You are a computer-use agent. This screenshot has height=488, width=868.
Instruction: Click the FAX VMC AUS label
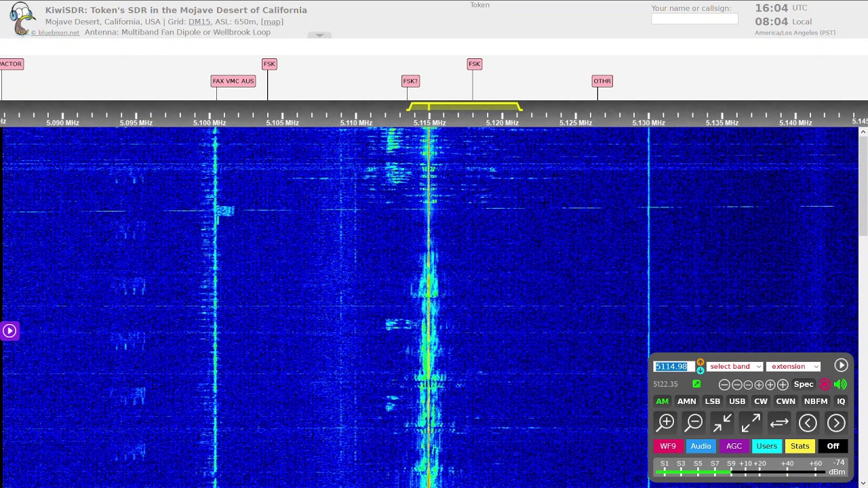pyautogui.click(x=233, y=81)
